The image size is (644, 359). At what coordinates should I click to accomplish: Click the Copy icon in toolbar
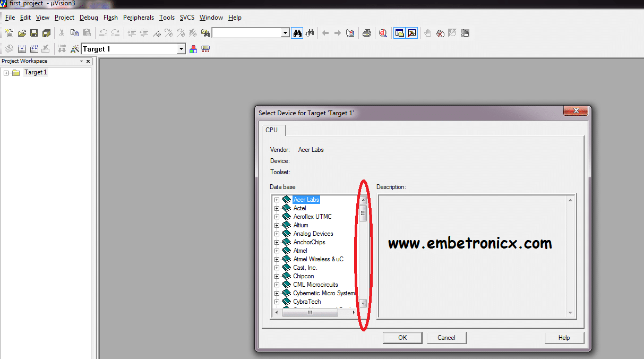pos(74,33)
